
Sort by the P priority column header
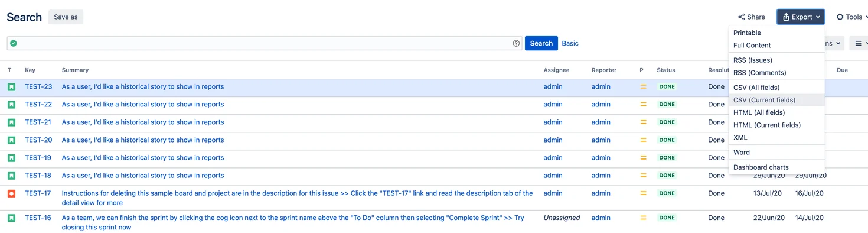(642, 70)
